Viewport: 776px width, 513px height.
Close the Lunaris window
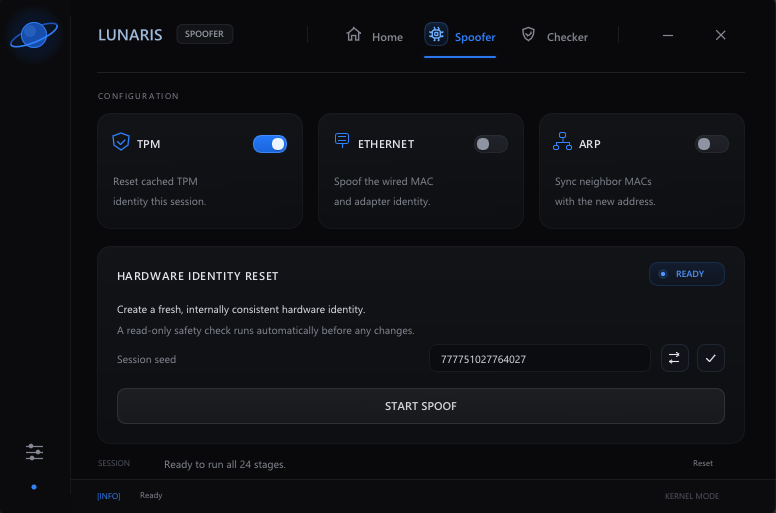click(721, 35)
